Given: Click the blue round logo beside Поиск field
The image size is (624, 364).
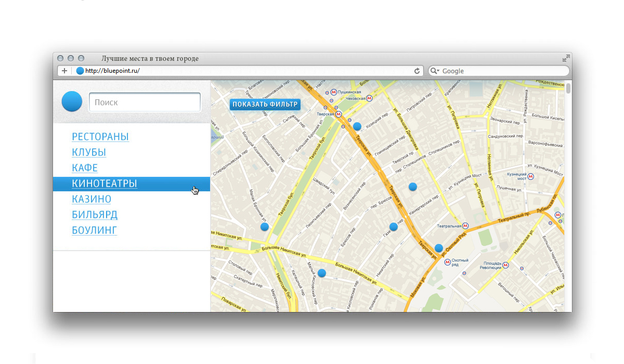Looking at the screenshot, I should [x=72, y=101].
